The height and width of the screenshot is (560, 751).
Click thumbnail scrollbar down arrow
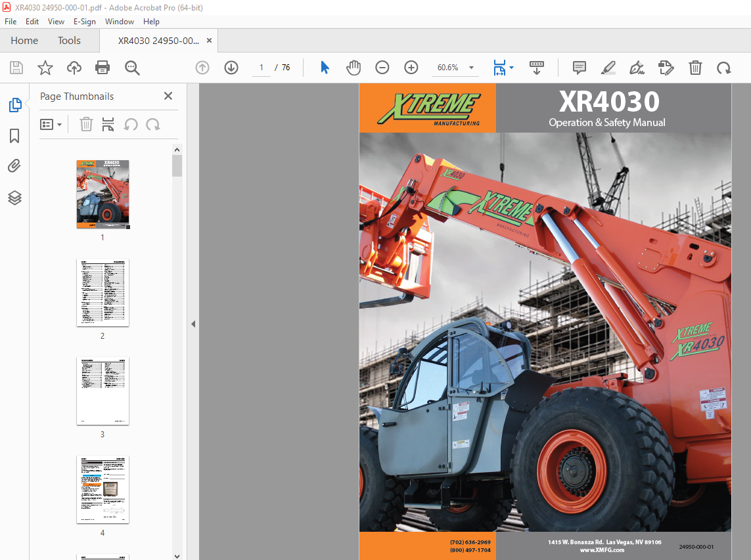pos(177,556)
